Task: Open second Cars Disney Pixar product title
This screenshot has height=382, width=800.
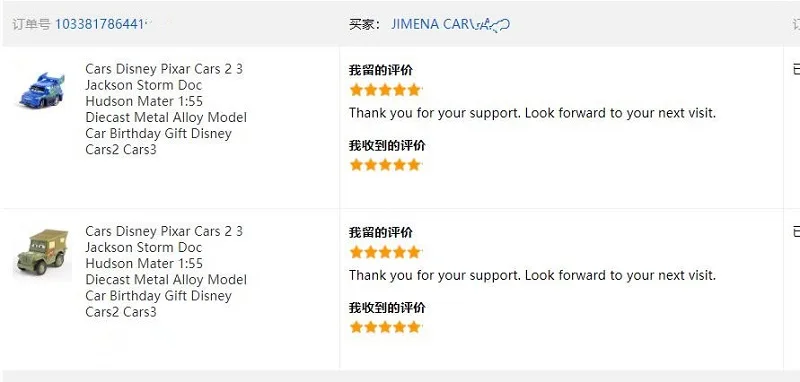Action: point(166,271)
